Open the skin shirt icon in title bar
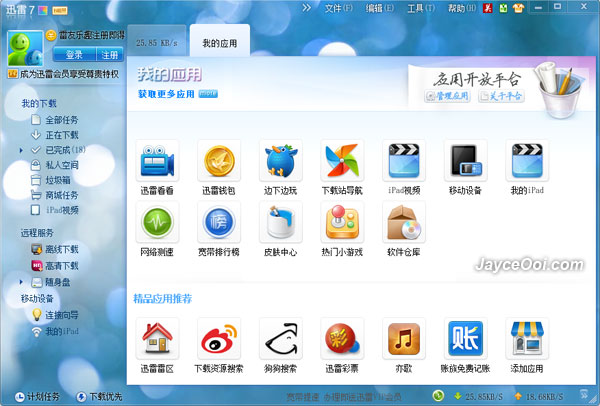Viewport: 600px width, 406px height. pyautogui.click(x=518, y=8)
